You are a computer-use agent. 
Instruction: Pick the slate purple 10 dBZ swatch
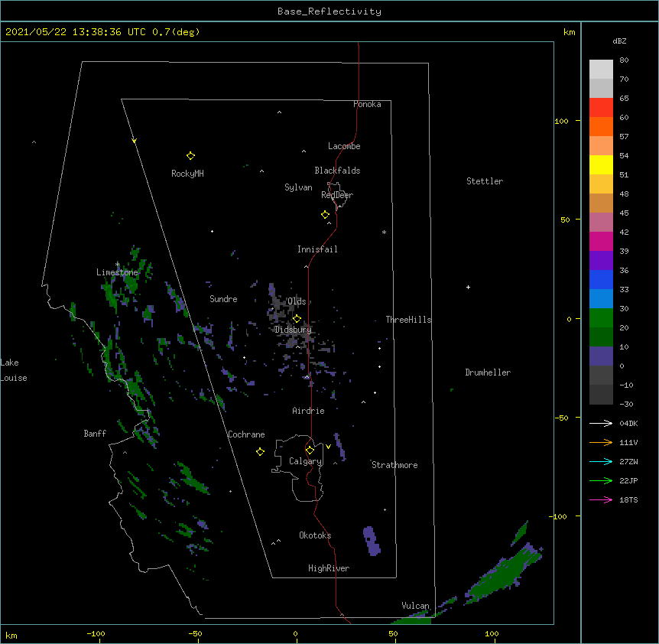click(601, 356)
